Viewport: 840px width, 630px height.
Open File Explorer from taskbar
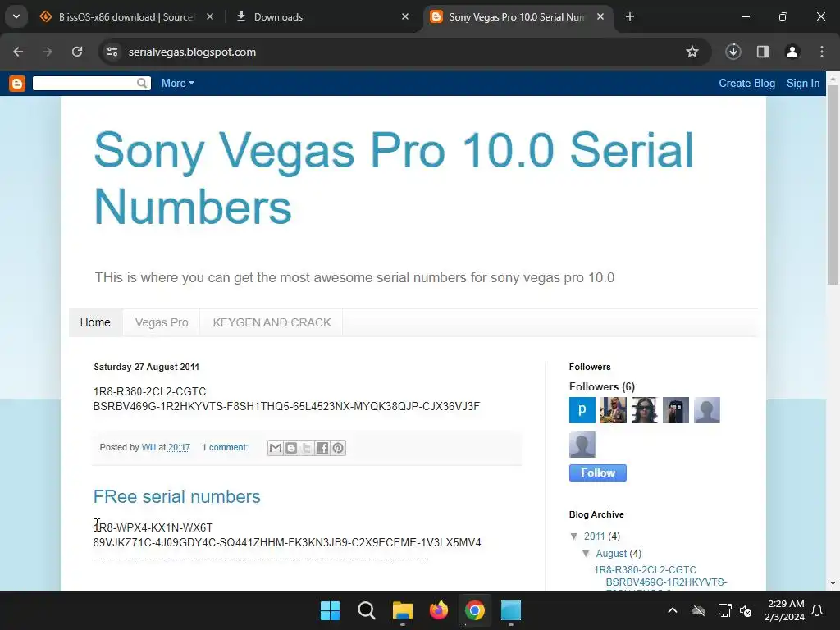tap(402, 610)
